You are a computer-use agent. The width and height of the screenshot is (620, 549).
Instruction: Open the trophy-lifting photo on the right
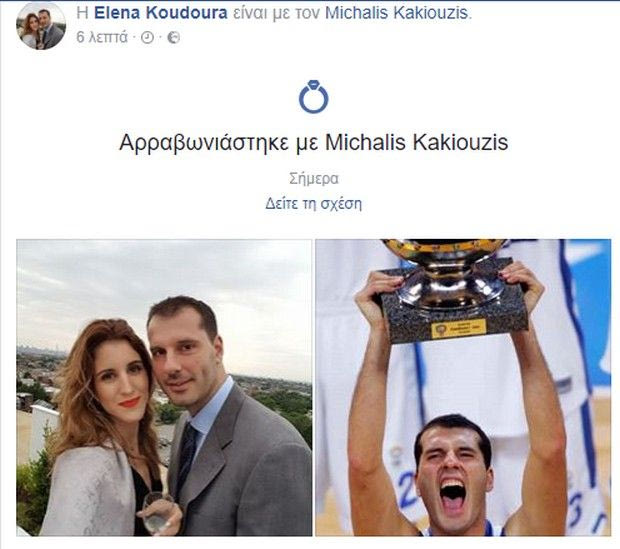[x=463, y=388]
